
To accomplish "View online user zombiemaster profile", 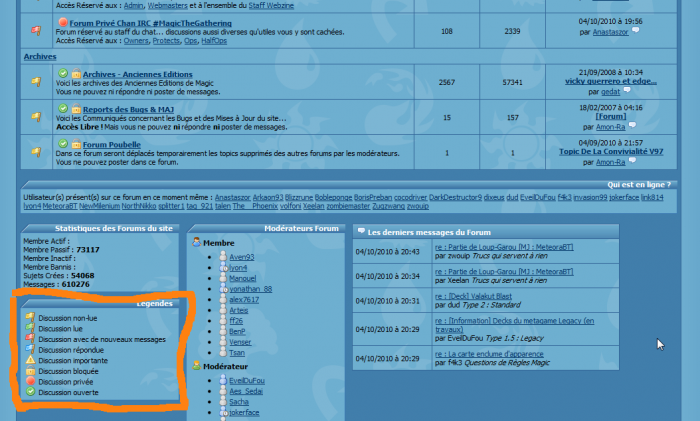I will pyautogui.click(x=348, y=206).
